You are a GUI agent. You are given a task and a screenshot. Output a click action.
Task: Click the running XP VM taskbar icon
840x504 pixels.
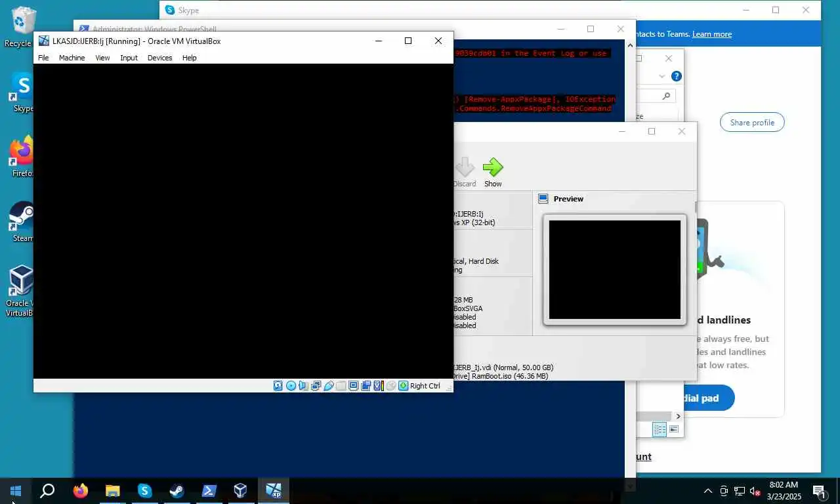pos(273,490)
